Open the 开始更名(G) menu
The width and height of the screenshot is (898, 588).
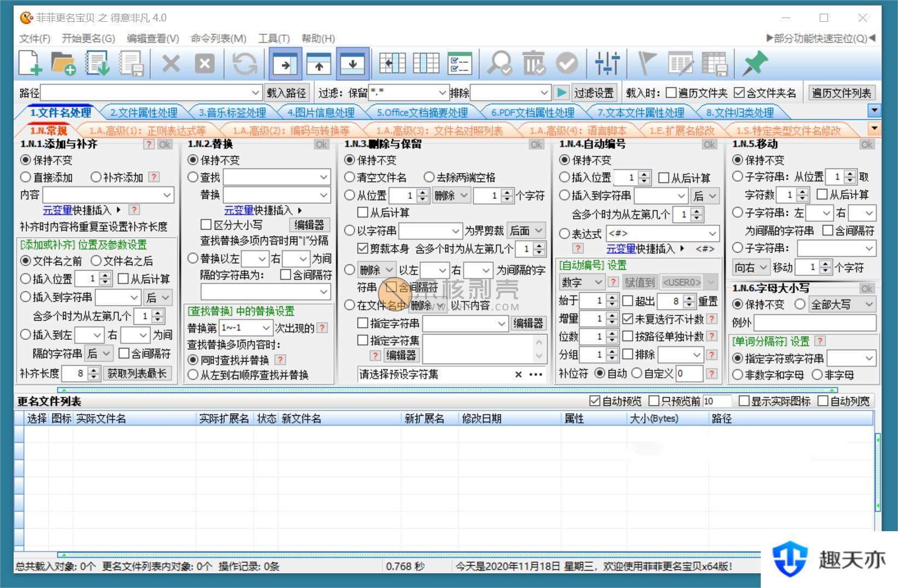point(88,38)
